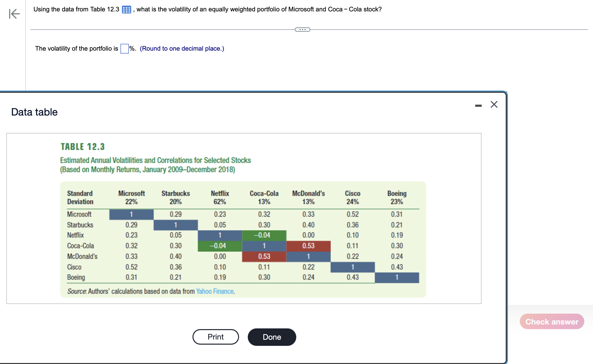The height and width of the screenshot is (364, 593).
Task: Click the back-to-start arrow icon
Action: [x=14, y=14]
